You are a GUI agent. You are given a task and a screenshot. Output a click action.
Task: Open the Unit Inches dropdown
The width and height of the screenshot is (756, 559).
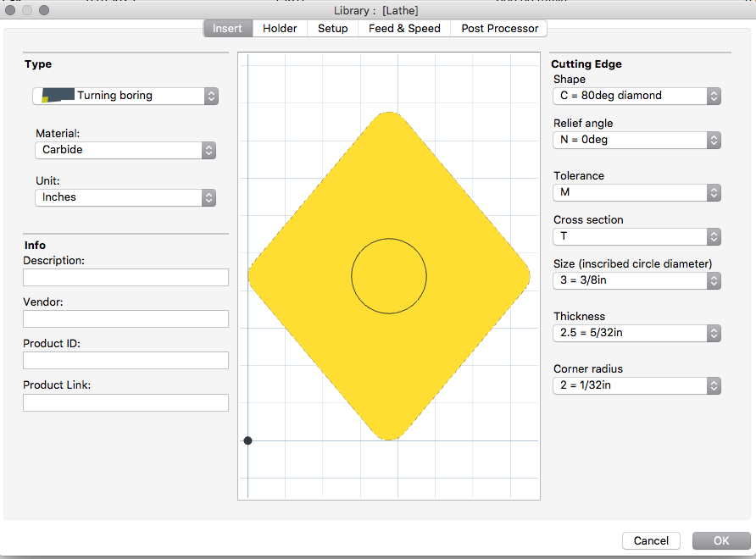point(125,197)
